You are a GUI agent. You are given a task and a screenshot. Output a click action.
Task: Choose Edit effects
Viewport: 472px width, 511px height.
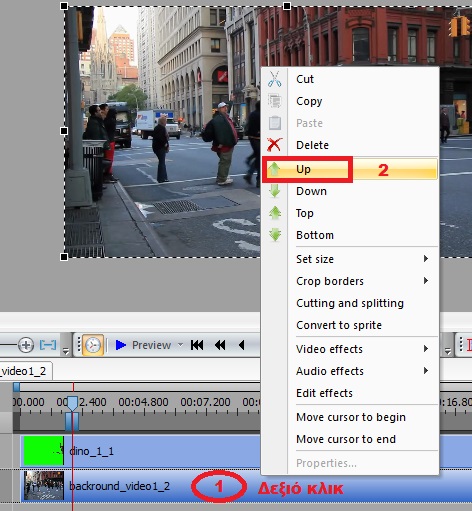click(x=350, y=393)
